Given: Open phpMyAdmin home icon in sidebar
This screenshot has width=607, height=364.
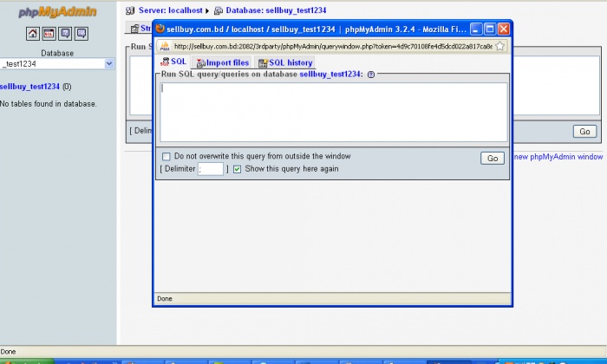Looking at the screenshot, I should point(33,34).
